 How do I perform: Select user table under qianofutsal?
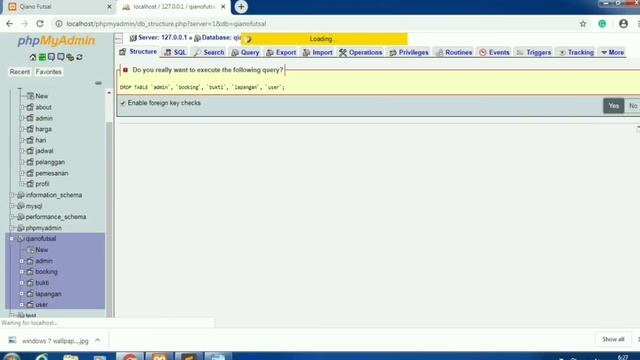[42, 304]
